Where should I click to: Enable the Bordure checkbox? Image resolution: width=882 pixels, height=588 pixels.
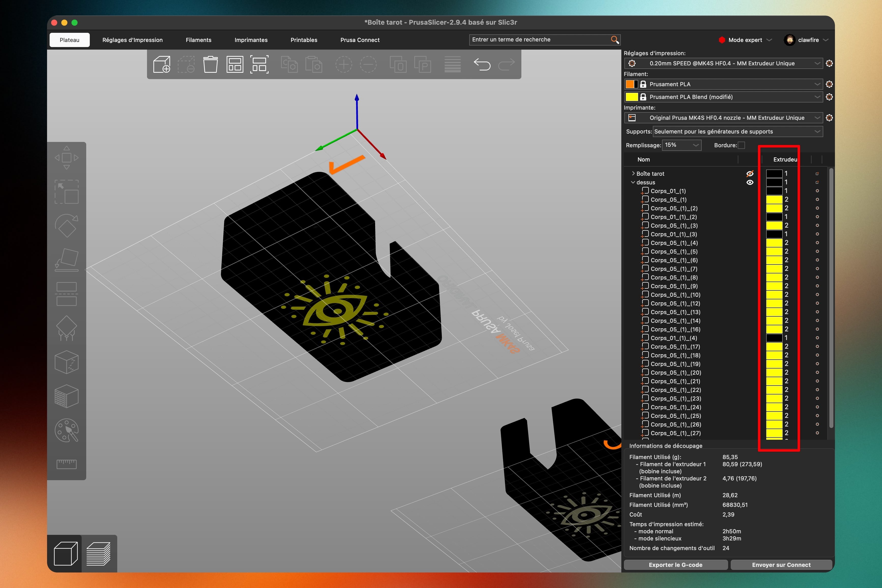[x=741, y=145]
